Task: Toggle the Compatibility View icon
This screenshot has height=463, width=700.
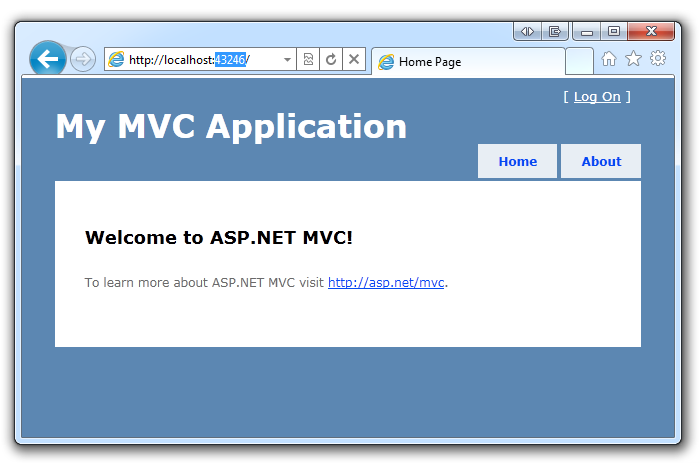Action: click(x=308, y=59)
